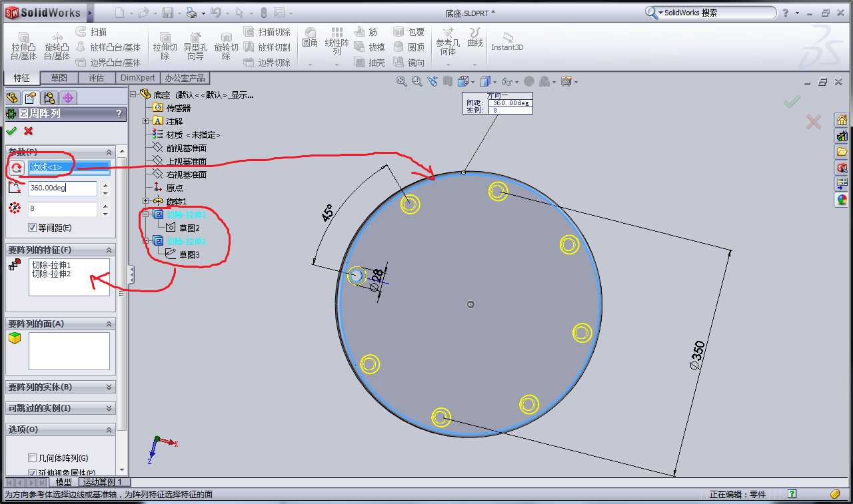Click the Extrude Boss 拉伸凸台/基体 tool
Screen dimensions: 853x504
[x=24, y=46]
